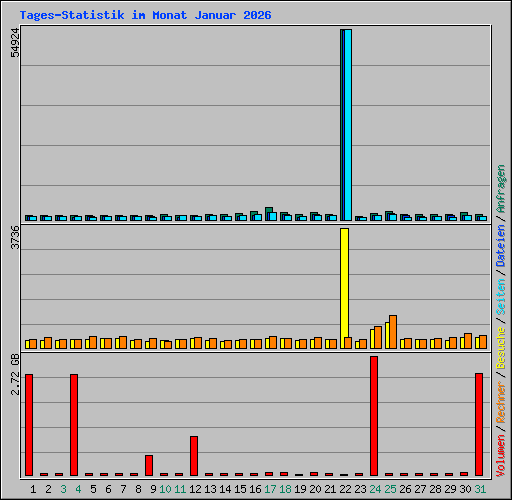
Task: Click the 'Volumen' legend label
Action: point(501,456)
